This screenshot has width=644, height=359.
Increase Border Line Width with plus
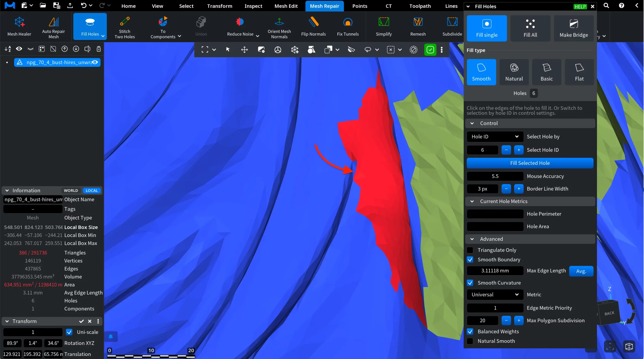click(518, 189)
